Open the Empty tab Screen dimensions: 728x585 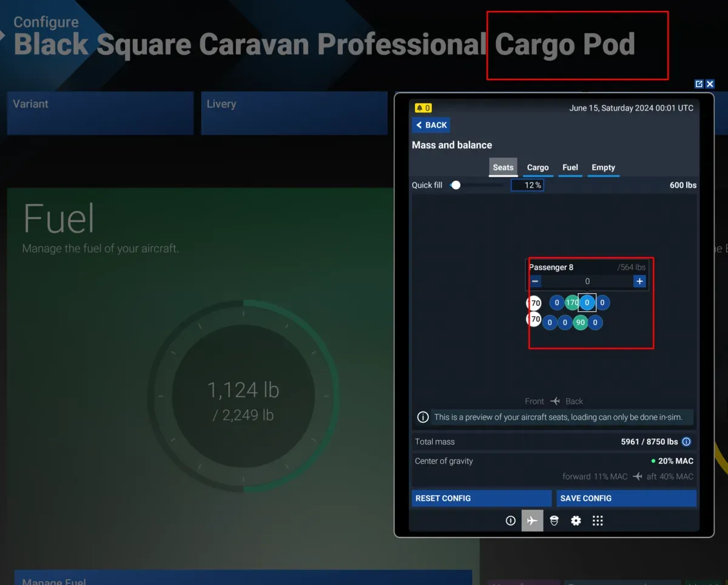(x=603, y=167)
